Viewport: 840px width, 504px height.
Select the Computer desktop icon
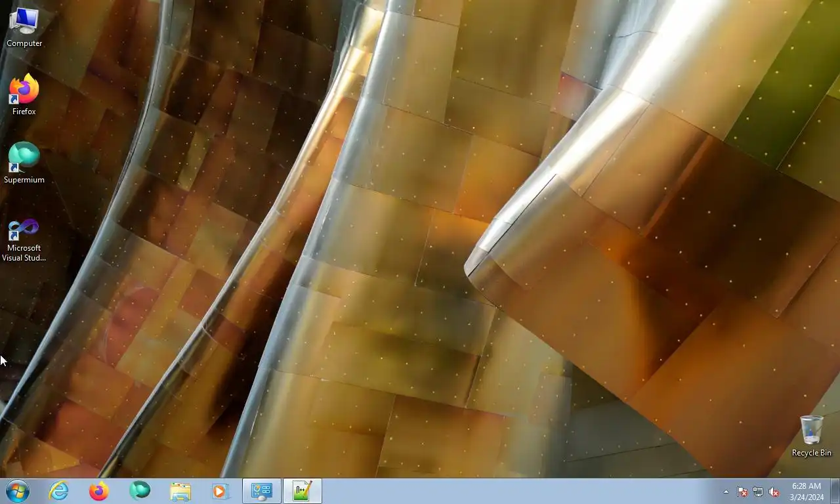[24, 28]
